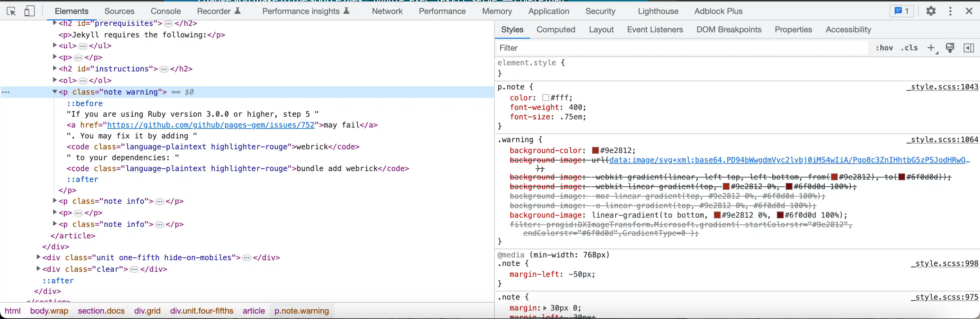Toggle the computed styles sidebar icon
The width and height of the screenshot is (980, 319).
pyautogui.click(x=968, y=48)
